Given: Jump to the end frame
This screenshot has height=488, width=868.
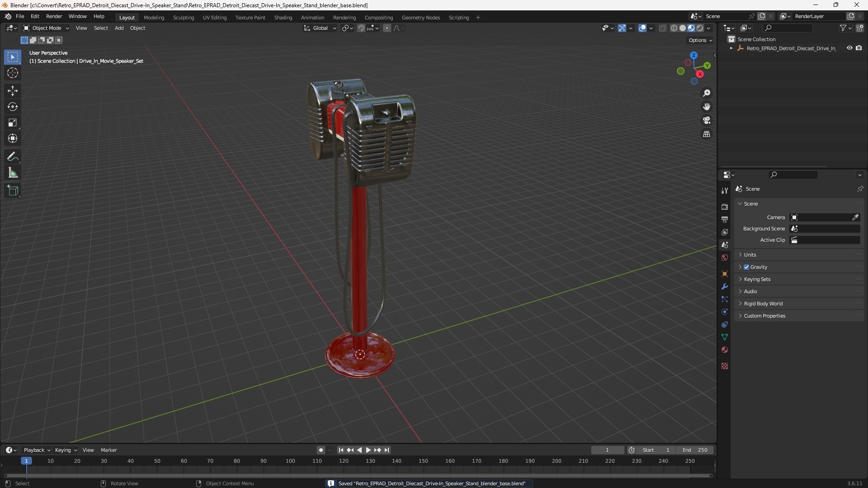Looking at the screenshot, I should (x=387, y=450).
